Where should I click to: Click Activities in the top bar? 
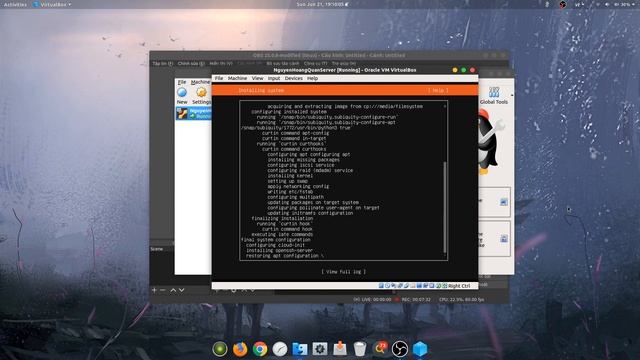pyautogui.click(x=15, y=4)
